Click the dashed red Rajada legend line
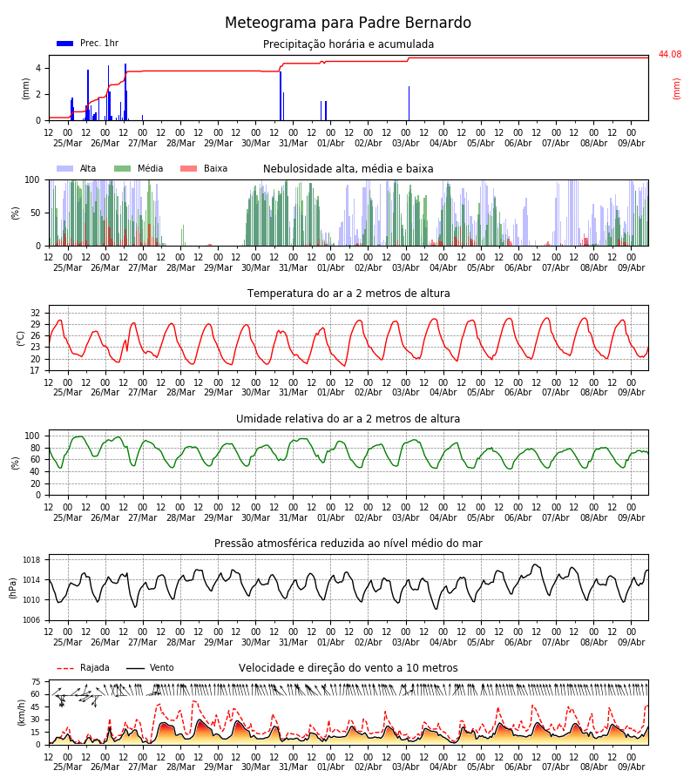This screenshot has width=697, height=784. 65,668
